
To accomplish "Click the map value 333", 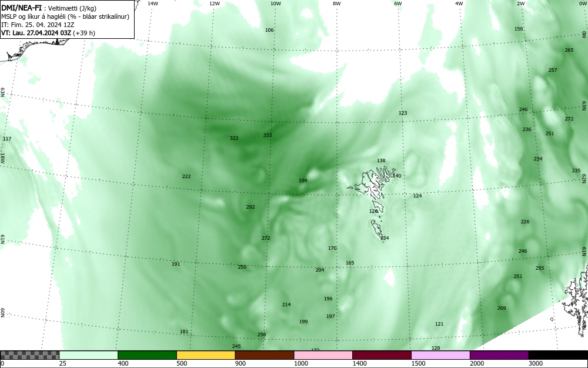I will tap(268, 135).
